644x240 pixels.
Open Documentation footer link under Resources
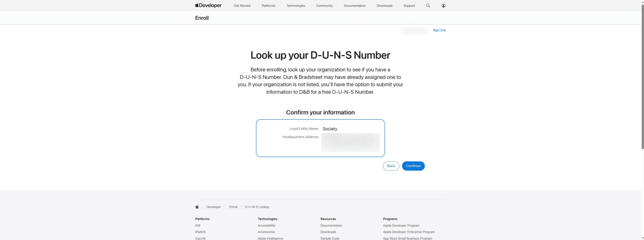(331, 225)
